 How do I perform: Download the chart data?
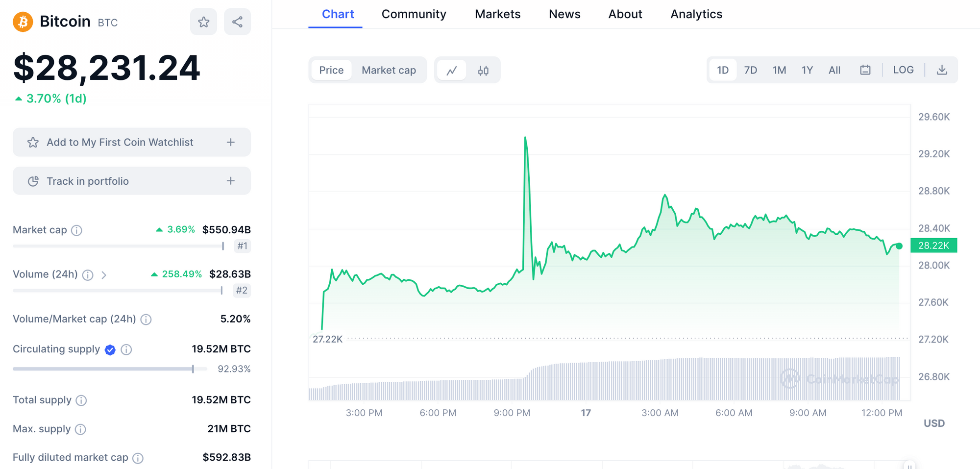[942, 70]
